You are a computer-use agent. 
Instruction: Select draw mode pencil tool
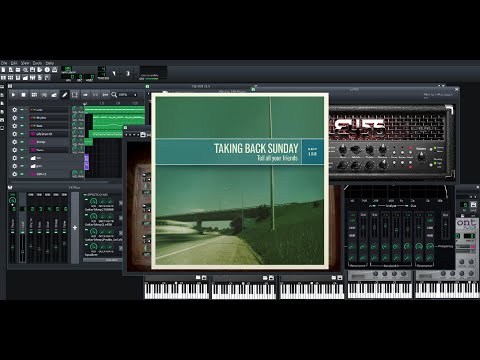[x=64, y=95]
